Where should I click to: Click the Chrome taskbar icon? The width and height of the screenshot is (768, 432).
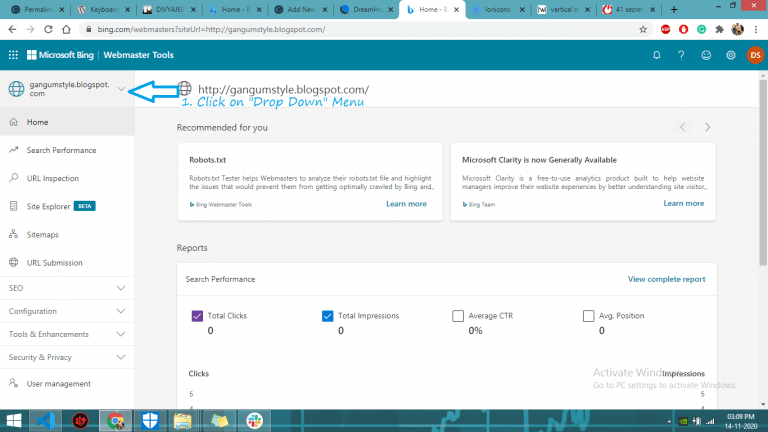pyautogui.click(x=116, y=421)
